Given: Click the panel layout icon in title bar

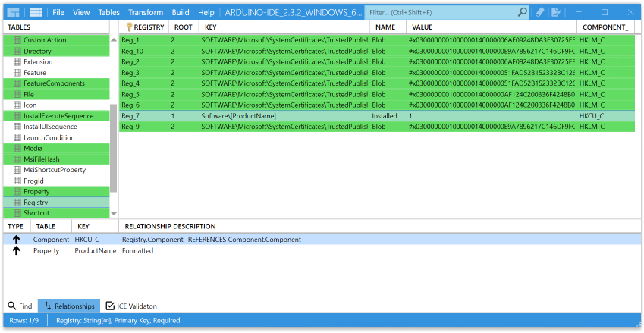Looking at the screenshot, I should coord(14,12).
